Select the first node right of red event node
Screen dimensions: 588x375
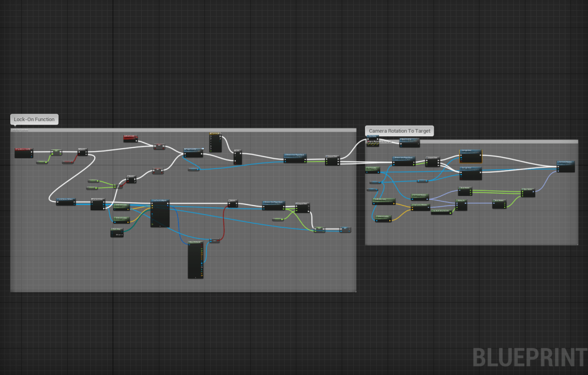(56, 153)
